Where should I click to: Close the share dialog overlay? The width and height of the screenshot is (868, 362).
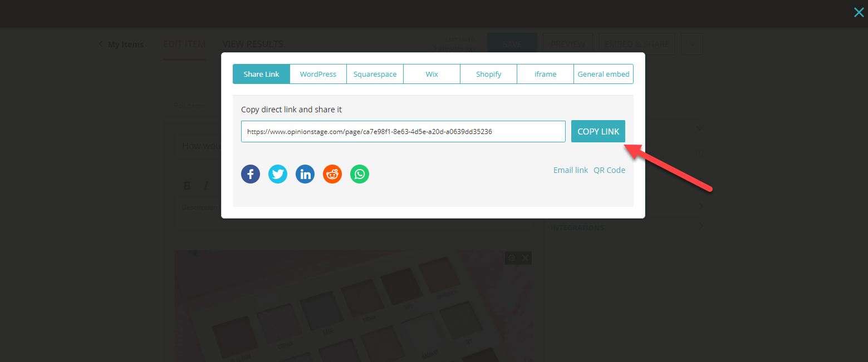coord(859,12)
